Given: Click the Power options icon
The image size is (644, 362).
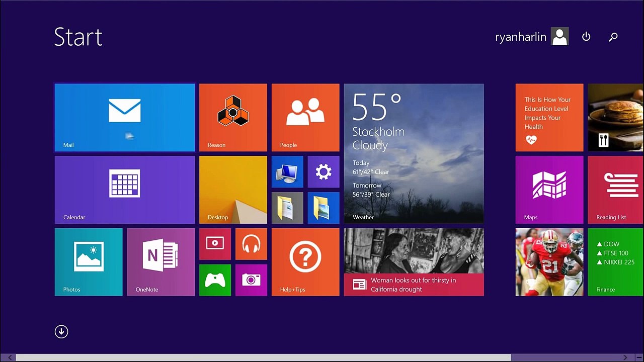Looking at the screenshot, I should click(x=586, y=37).
